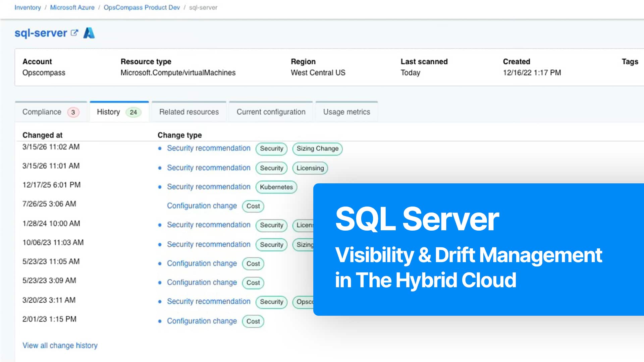
Task: Select the Security pill on the 3/20/23 row
Action: point(271,302)
